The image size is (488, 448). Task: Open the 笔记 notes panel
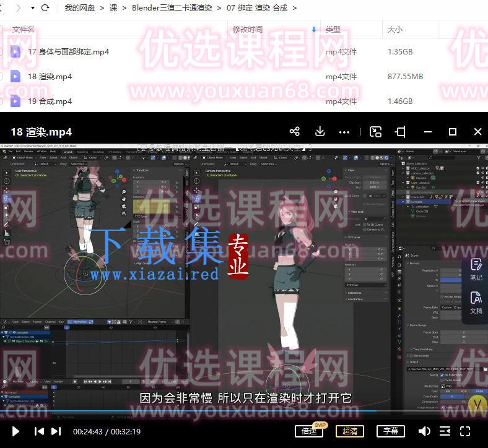pos(476,270)
